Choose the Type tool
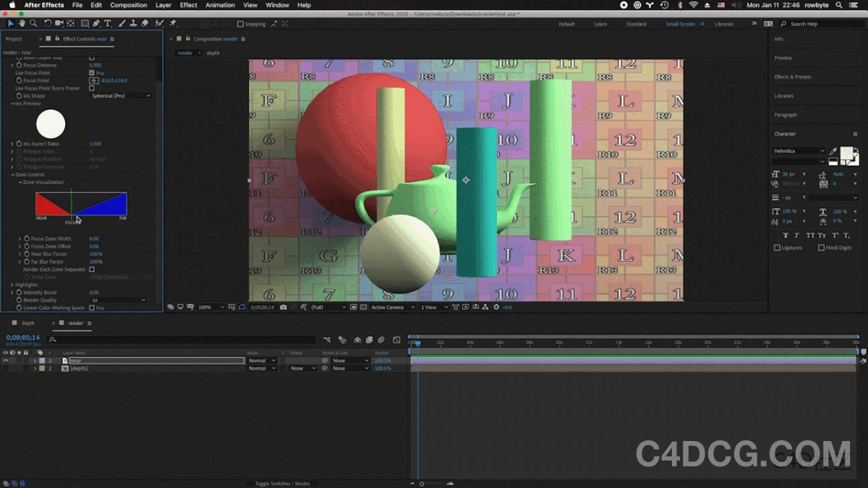 point(107,23)
